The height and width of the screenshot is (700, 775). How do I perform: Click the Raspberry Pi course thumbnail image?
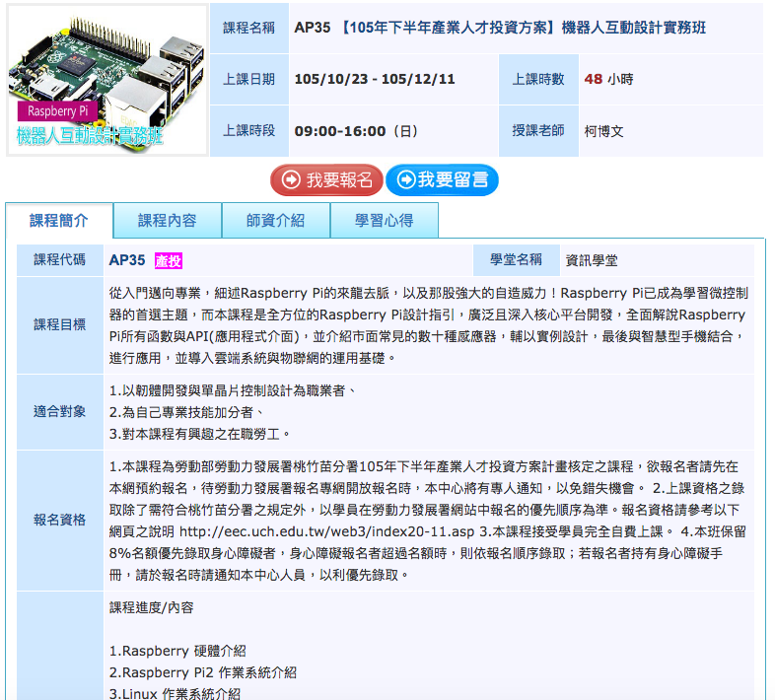107,80
